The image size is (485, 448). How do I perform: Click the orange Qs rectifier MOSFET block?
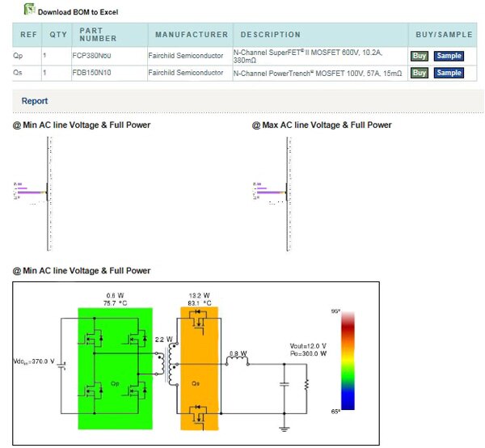coord(199,368)
